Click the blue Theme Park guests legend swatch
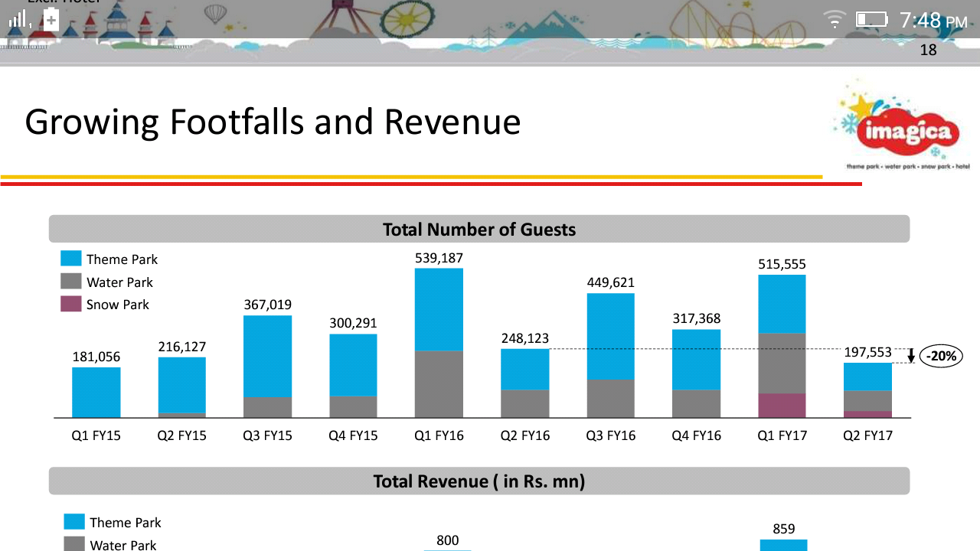Screen dimensions: 980x551 pyautogui.click(x=71, y=259)
